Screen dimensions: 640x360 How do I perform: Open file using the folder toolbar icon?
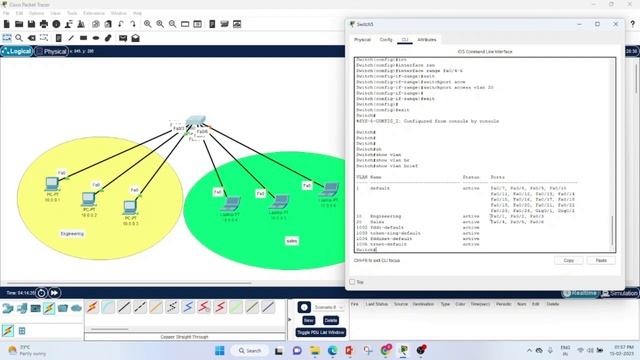[19, 24]
